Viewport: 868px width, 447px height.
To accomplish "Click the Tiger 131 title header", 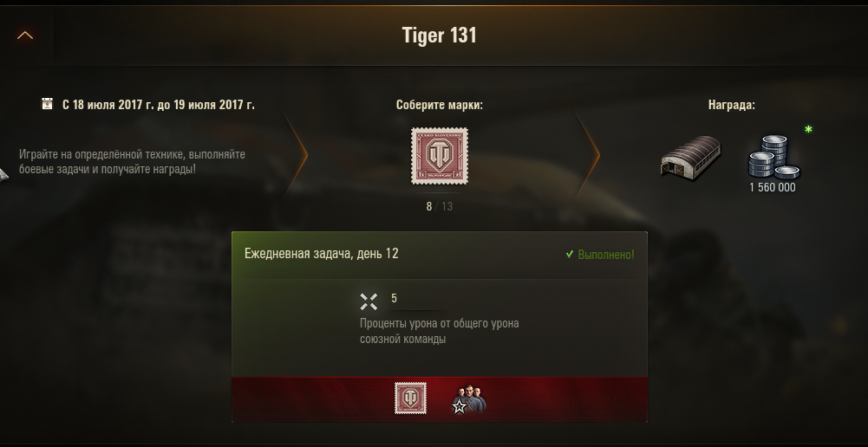I will (439, 36).
